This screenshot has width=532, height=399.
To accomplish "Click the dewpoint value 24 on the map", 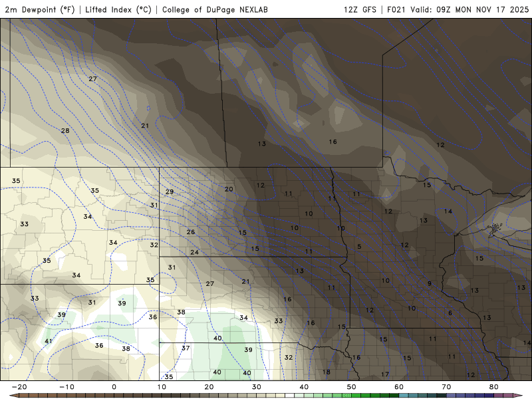I will coord(194,253).
